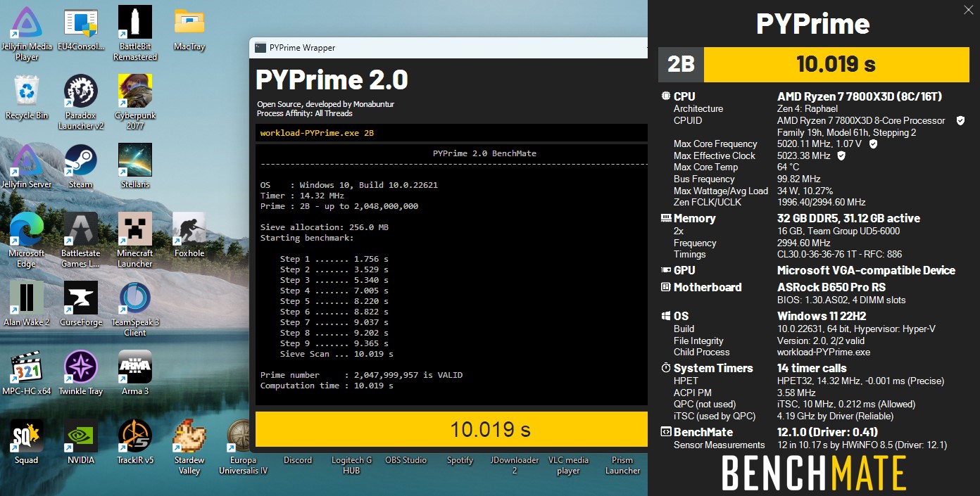
Task: Click the BENCHMATE logo at the bottom
Action: click(x=814, y=472)
